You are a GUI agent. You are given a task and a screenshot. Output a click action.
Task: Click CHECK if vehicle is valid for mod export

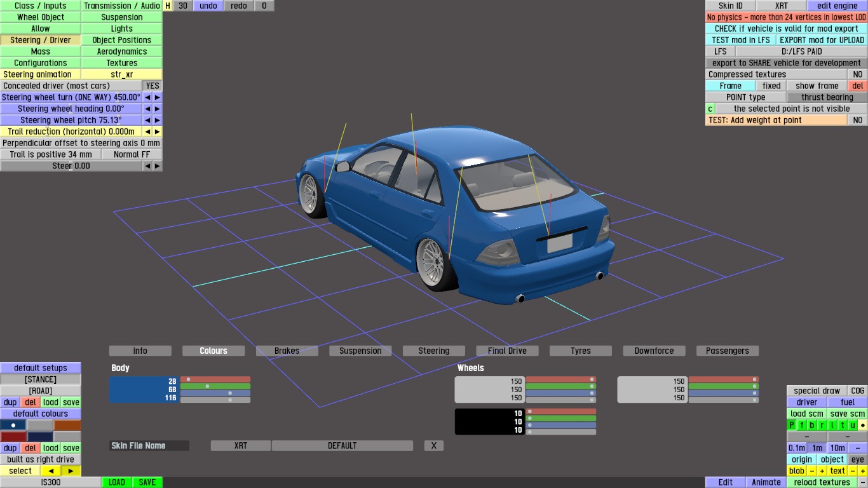(787, 29)
